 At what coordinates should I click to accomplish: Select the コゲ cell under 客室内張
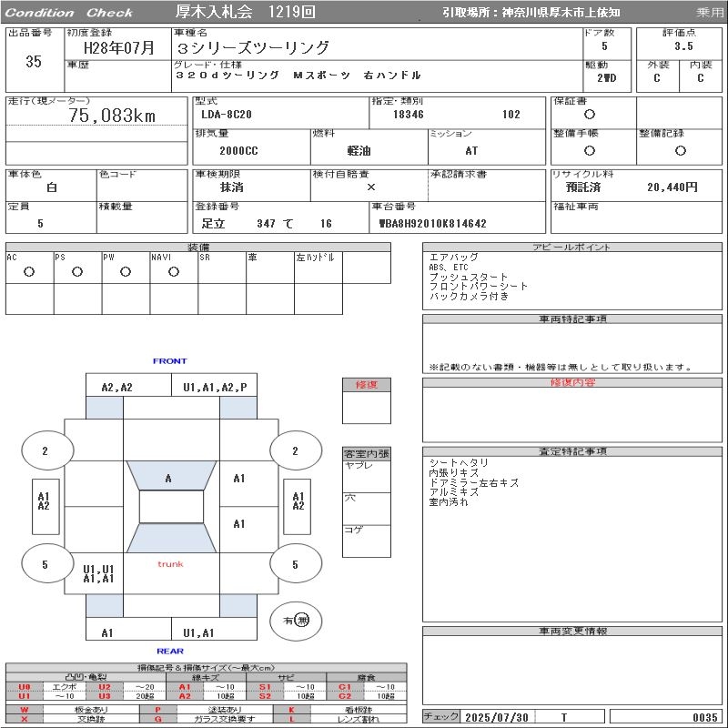tap(367, 541)
